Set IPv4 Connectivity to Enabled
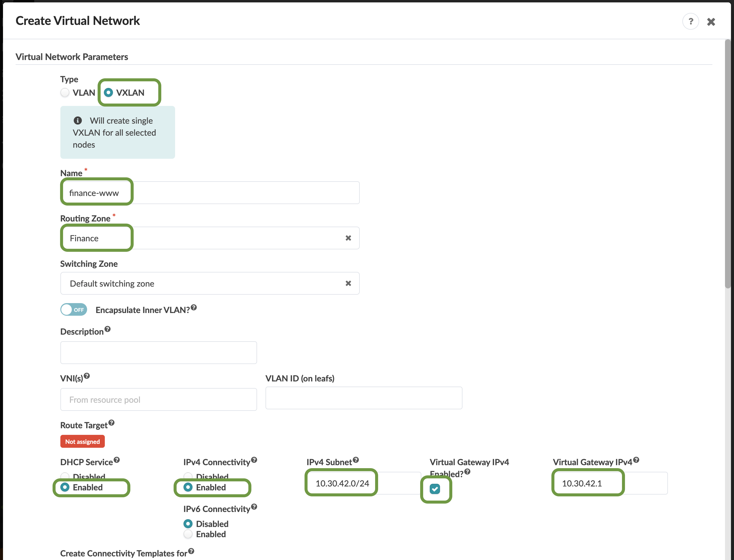This screenshot has height=560, width=734. (x=188, y=487)
